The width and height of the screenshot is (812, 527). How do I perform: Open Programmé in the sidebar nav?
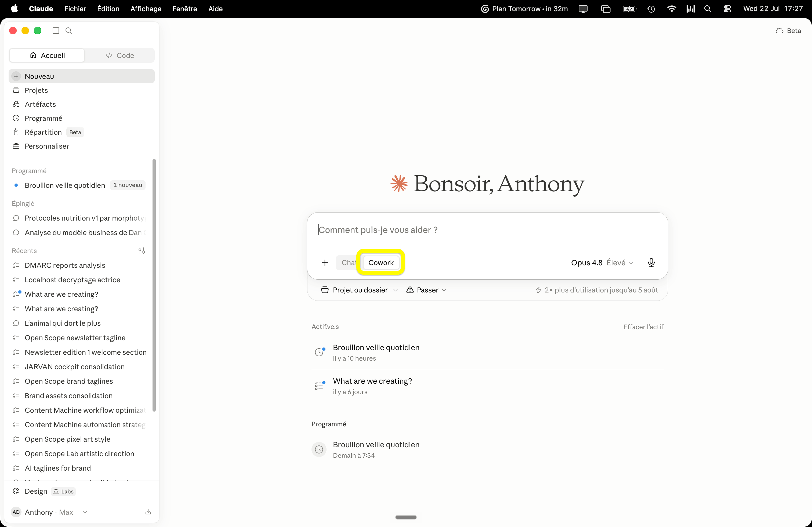[81, 118]
